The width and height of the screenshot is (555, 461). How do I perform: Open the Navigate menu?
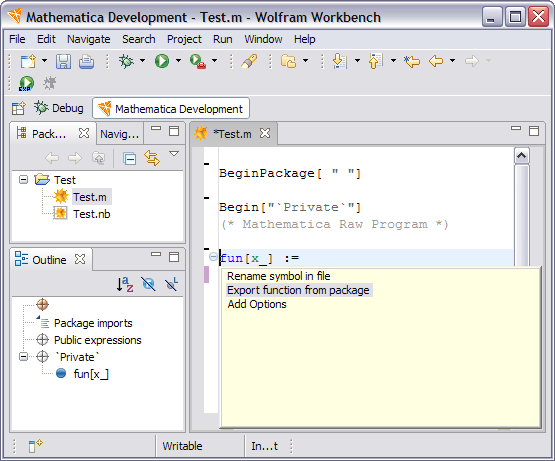point(88,39)
